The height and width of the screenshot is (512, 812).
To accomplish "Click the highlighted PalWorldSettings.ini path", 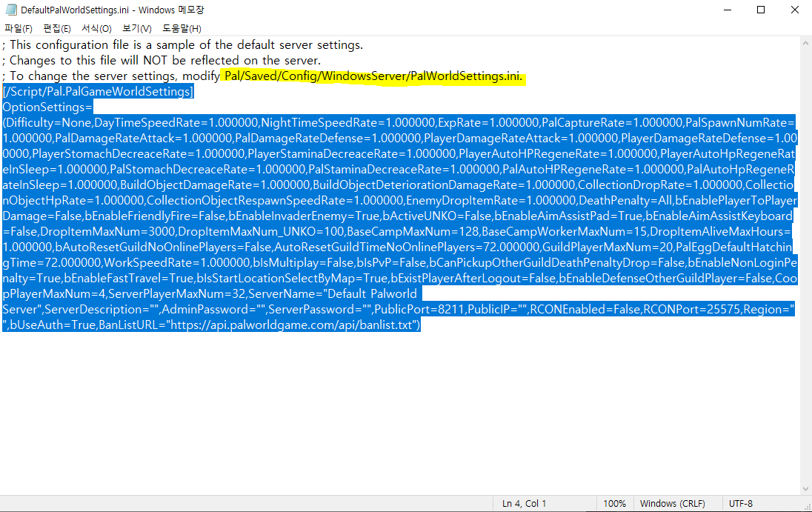I will [x=373, y=76].
